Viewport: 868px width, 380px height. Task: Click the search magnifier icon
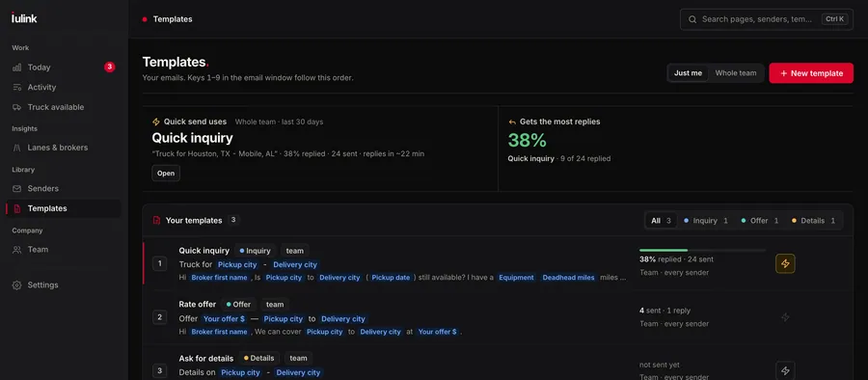click(x=692, y=19)
